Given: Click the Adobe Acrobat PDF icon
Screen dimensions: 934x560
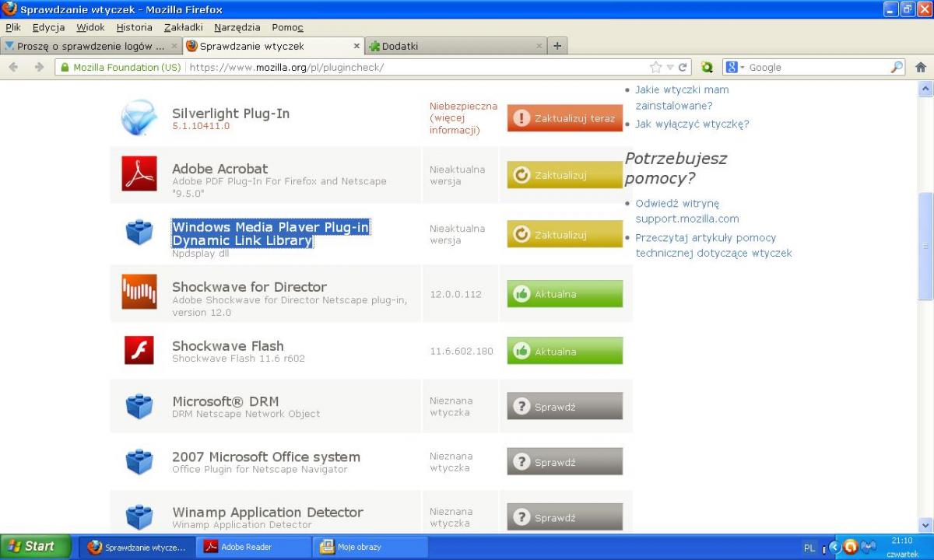Looking at the screenshot, I should (x=139, y=173).
